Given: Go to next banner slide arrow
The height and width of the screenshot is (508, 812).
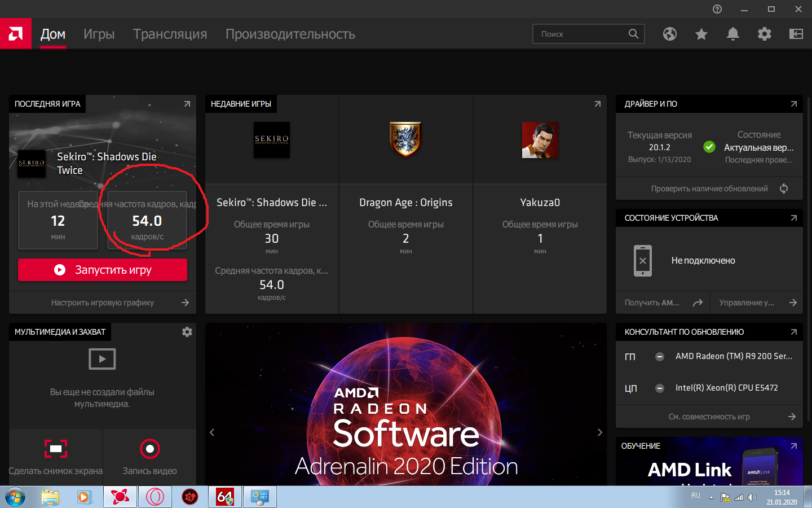Looking at the screenshot, I should point(600,432).
